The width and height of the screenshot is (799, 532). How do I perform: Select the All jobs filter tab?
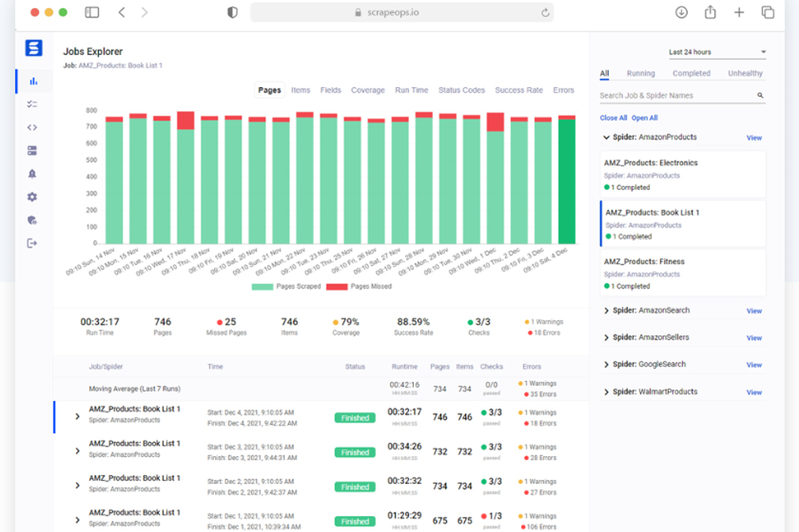coord(604,73)
